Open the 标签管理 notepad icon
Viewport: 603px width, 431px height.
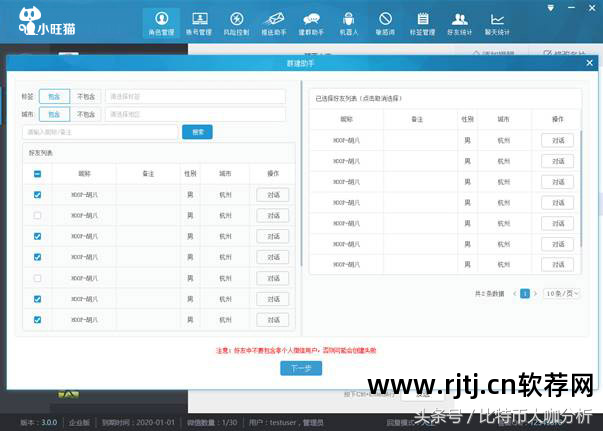(422, 23)
